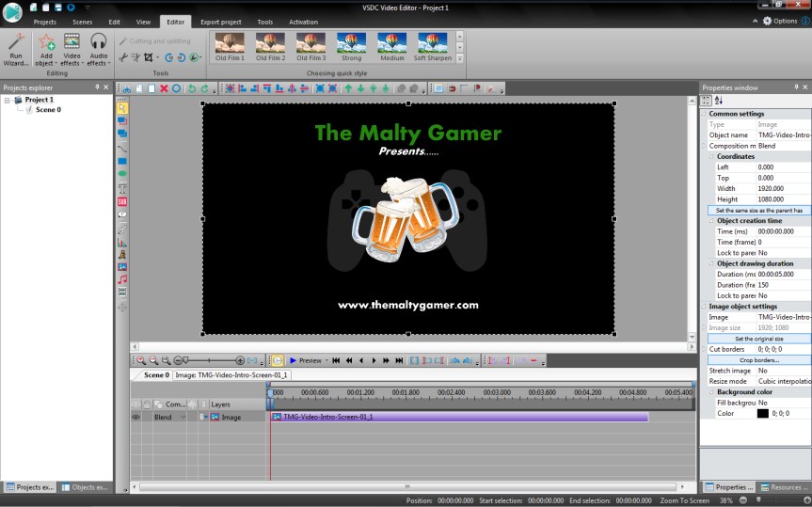The width and height of the screenshot is (812, 507).
Task: Open the Preview dropdown arrow
Action: (326, 360)
